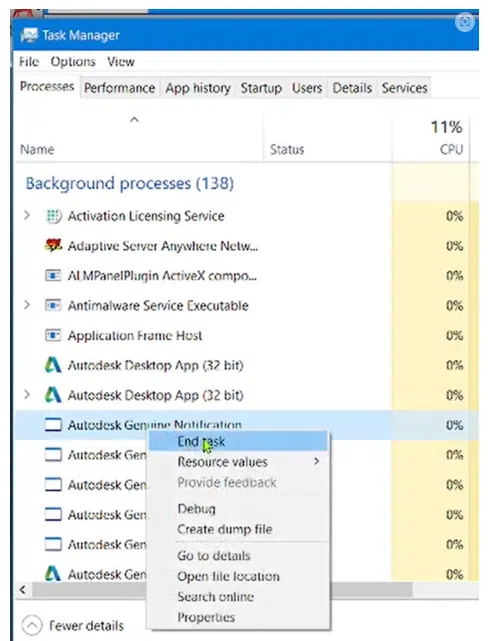Choose End task from context menu
This screenshot has height=641, width=488.
pyautogui.click(x=238, y=442)
